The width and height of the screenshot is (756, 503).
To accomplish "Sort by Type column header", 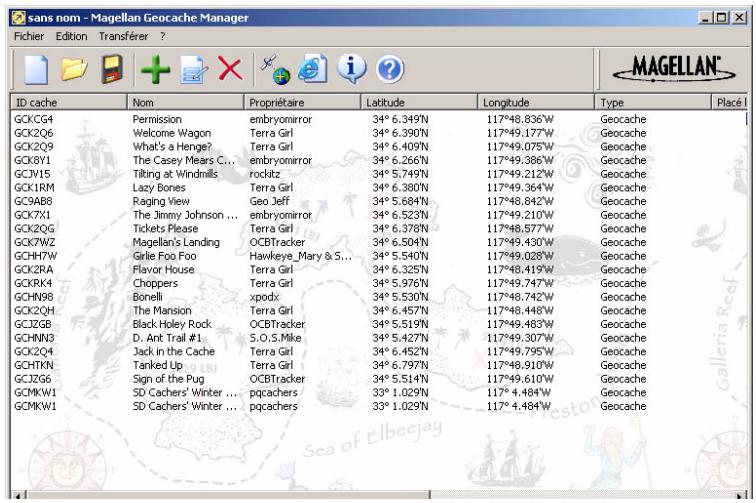I will [x=653, y=102].
